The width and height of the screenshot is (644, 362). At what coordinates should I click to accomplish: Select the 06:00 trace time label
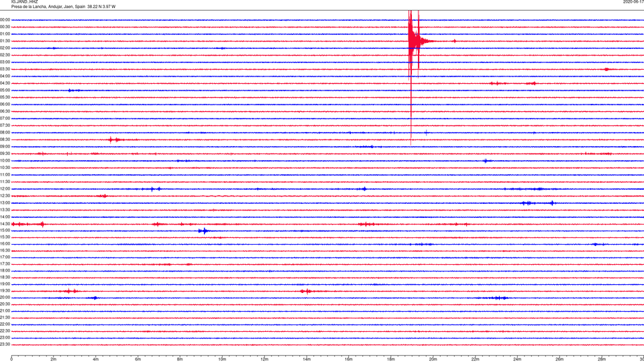[x=5, y=105]
